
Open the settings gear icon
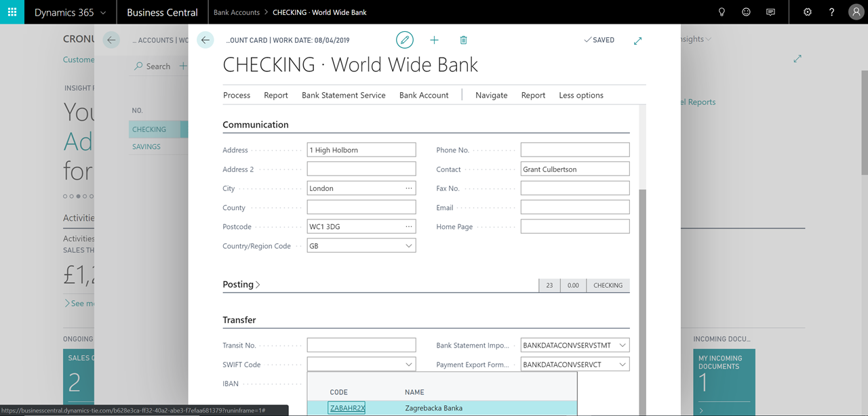tap(807, 12)
